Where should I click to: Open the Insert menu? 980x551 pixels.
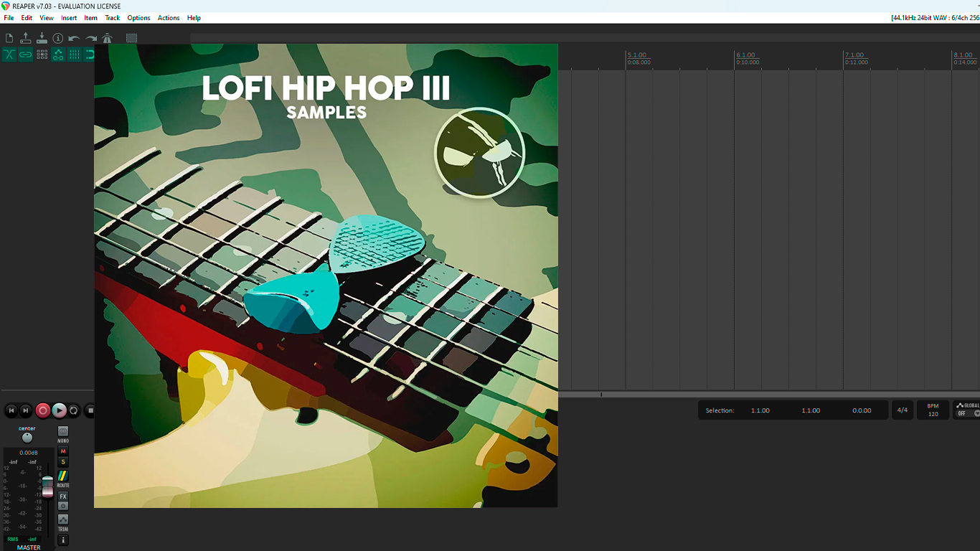pyautogui.click(x=69, y=18)
